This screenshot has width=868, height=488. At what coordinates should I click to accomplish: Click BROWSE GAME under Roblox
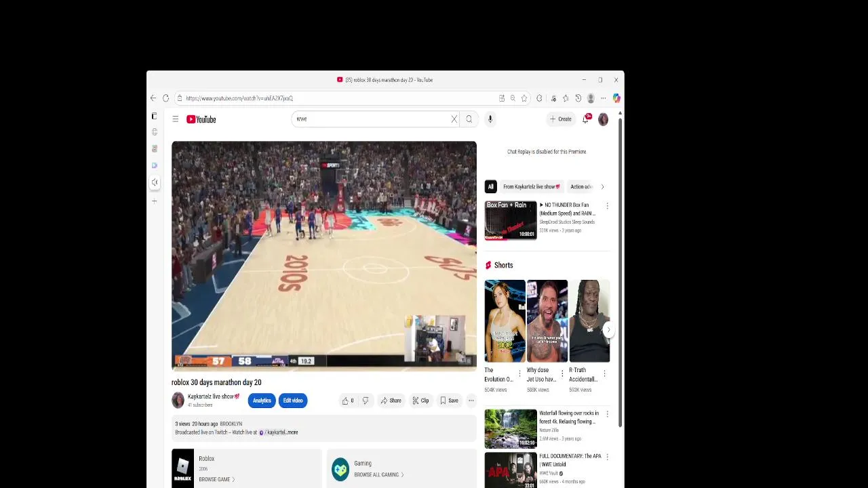[217, 479]
